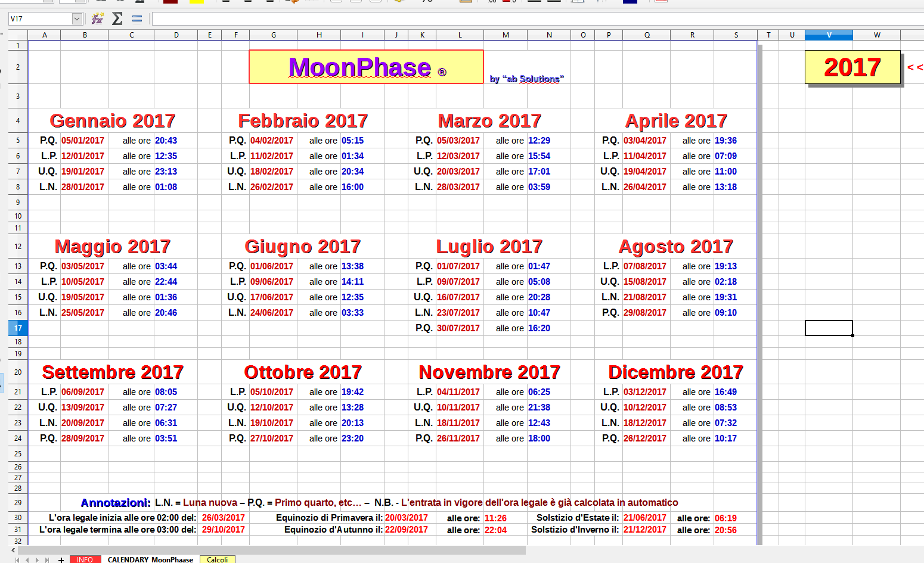The width and height of the screenshot is (924, 563).
Task: Click inside the formula input line
Action: click(x=537, y=19)
